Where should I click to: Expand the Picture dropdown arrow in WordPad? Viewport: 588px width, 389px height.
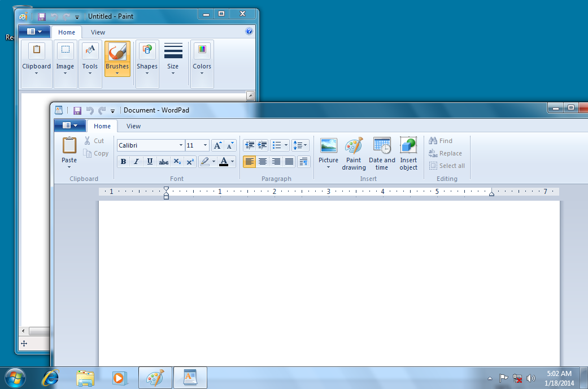[x=329, y=167]
